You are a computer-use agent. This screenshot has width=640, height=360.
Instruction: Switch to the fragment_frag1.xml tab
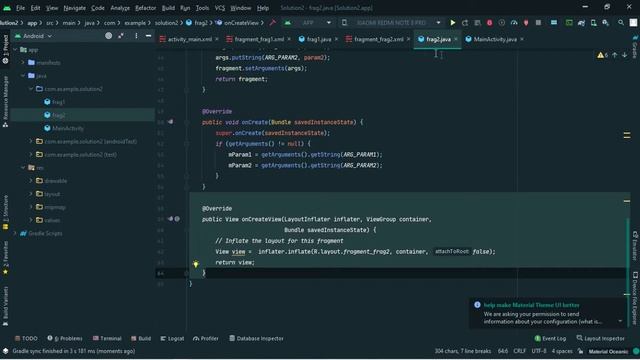[259, 39]
